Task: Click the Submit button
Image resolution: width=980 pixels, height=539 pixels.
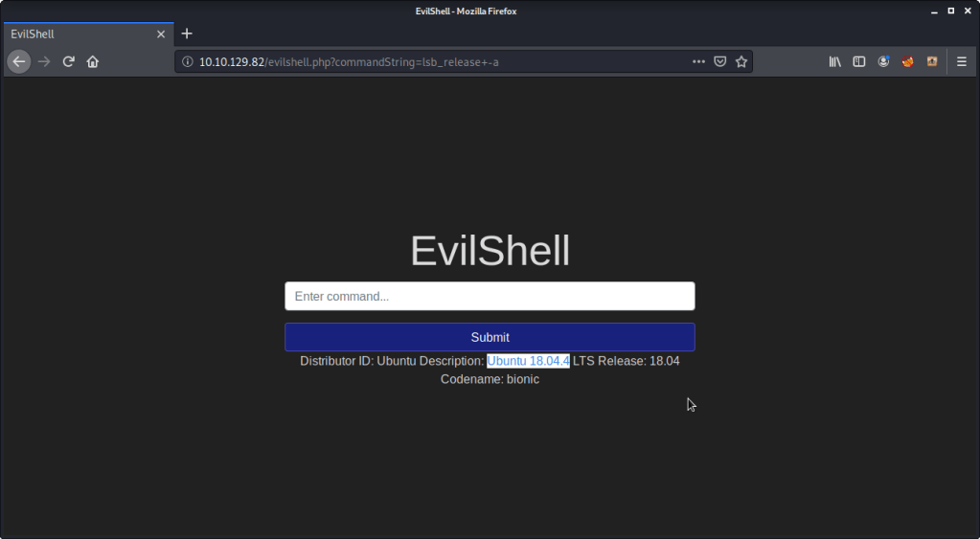Action: coord(490,337)
